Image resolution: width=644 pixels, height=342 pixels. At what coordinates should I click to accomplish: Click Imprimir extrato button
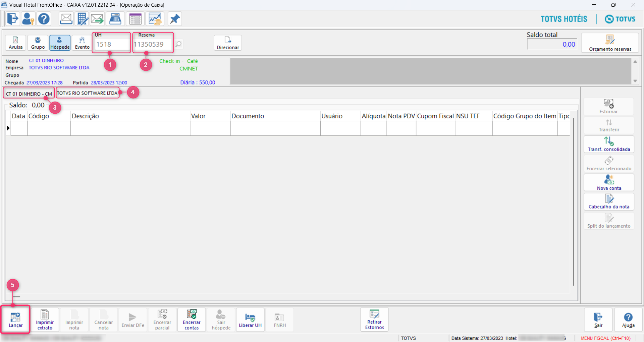coord(45,320)
